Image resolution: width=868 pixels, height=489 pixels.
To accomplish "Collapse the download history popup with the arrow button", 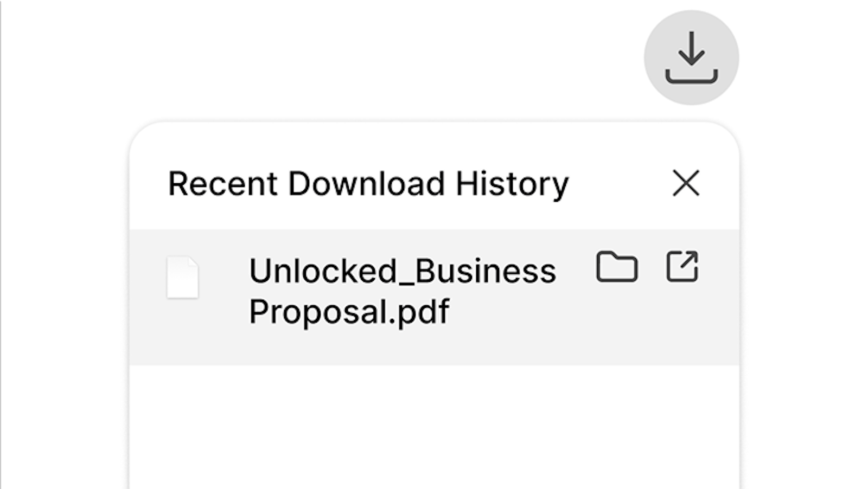I will pyautogui.click(x=691, y=57).
